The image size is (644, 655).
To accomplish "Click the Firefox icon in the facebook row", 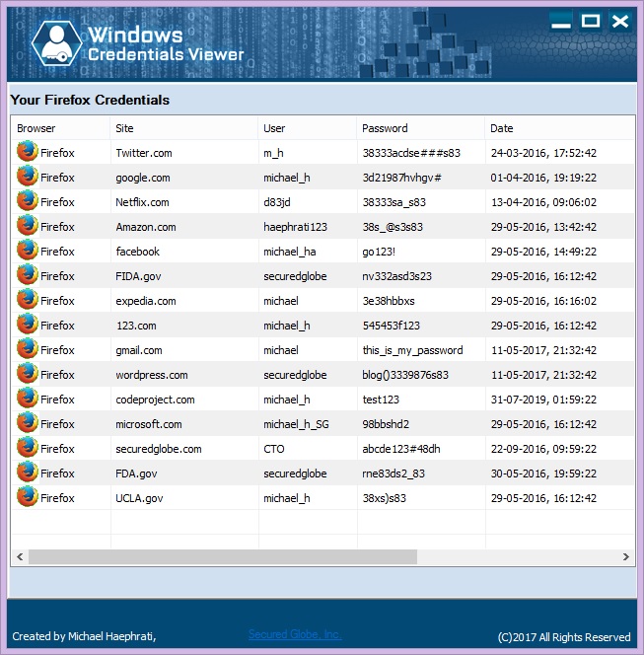I will pos(28,250).
